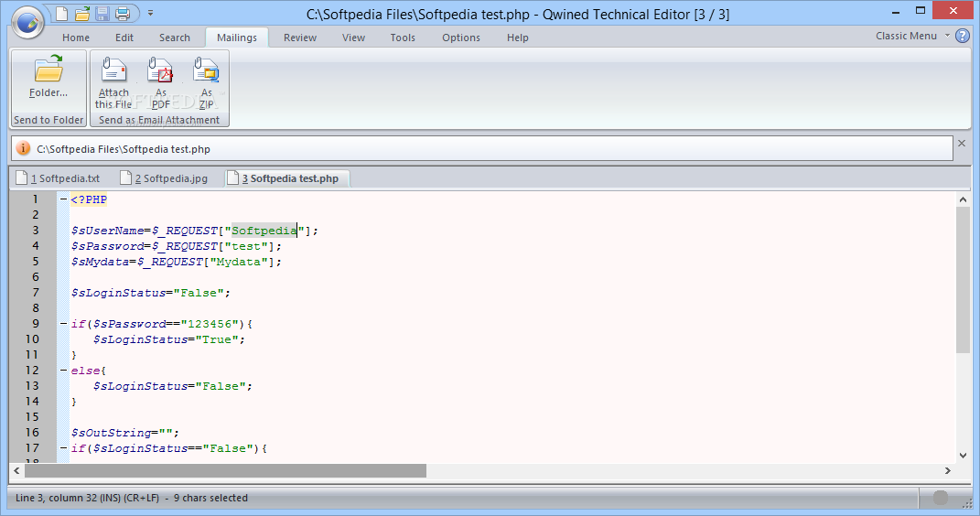Open the Tools ribbon tab
The height and width of the screenshot is (516, 980).
[403, 38]
